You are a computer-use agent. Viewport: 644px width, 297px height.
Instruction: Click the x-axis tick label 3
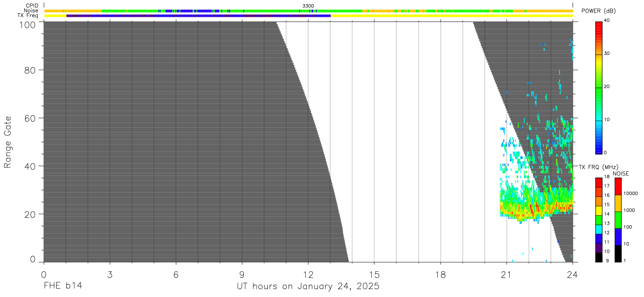(x=110, y=274)
